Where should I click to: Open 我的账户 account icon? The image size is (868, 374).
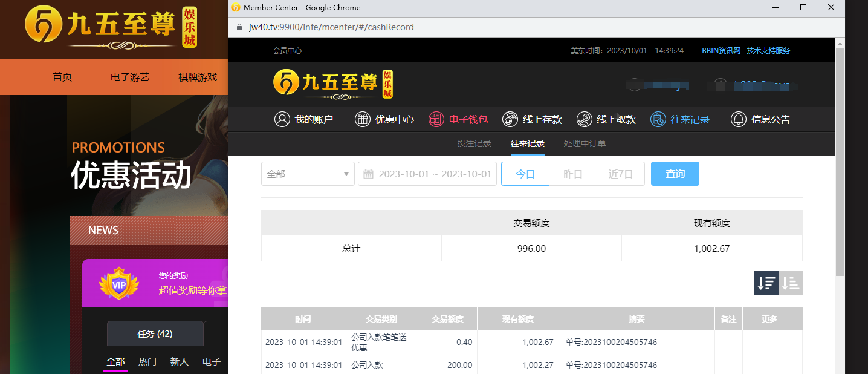coord(282,119)
